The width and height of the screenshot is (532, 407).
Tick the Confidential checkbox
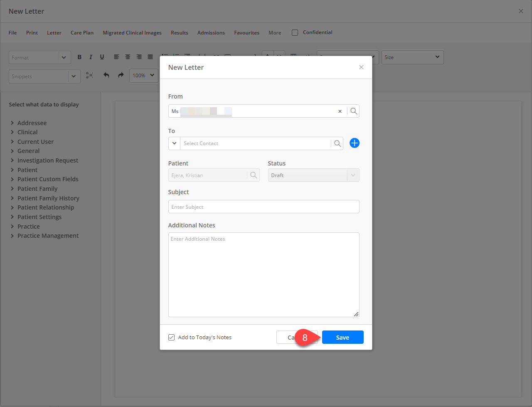coord(295,32)
